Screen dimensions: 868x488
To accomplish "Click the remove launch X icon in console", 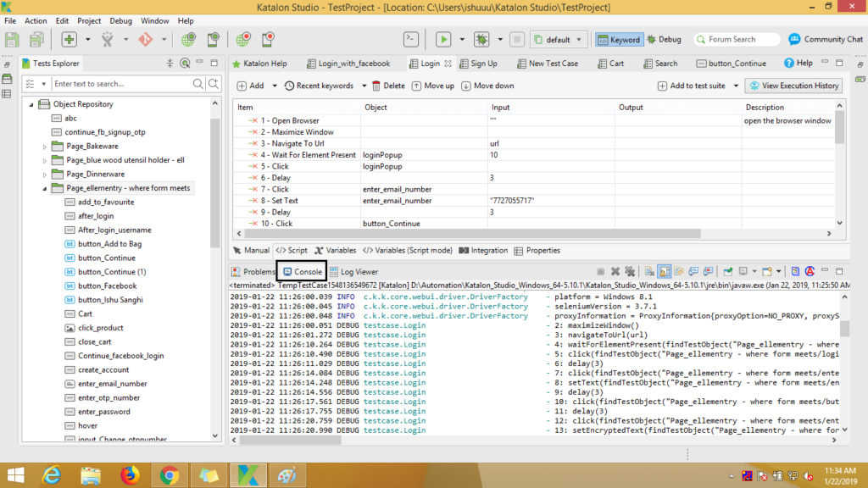I will 615,272.
